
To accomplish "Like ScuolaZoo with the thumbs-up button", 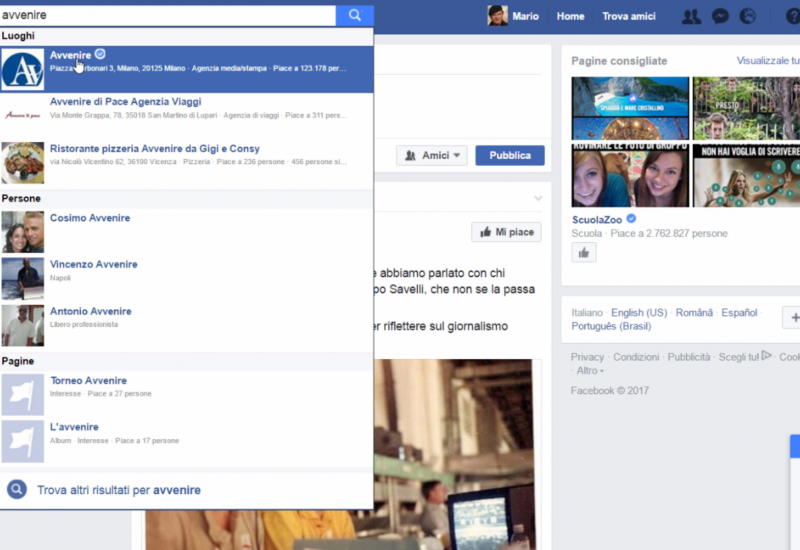I will [584, 253].
